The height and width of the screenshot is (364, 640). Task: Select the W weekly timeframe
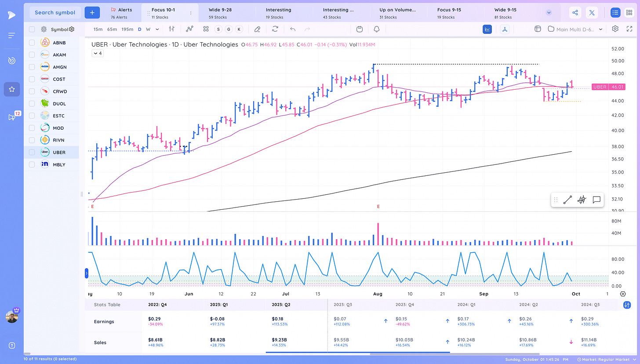[148, 29]
